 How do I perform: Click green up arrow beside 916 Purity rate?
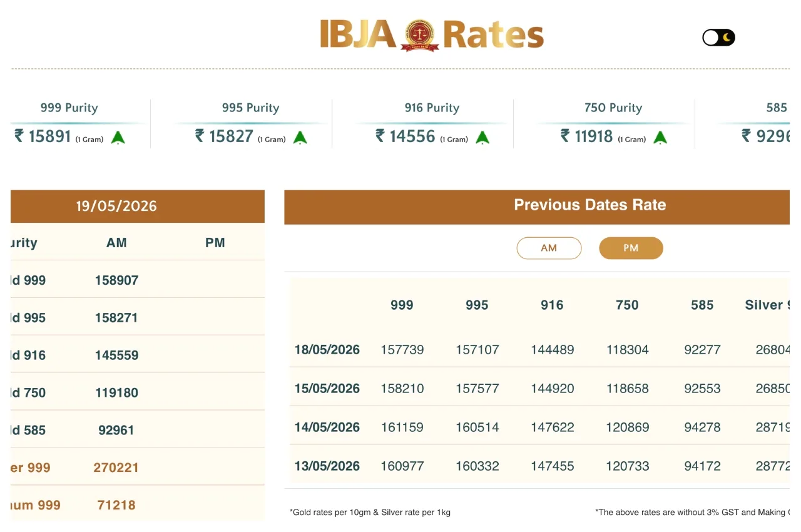(x=482, y=137)
